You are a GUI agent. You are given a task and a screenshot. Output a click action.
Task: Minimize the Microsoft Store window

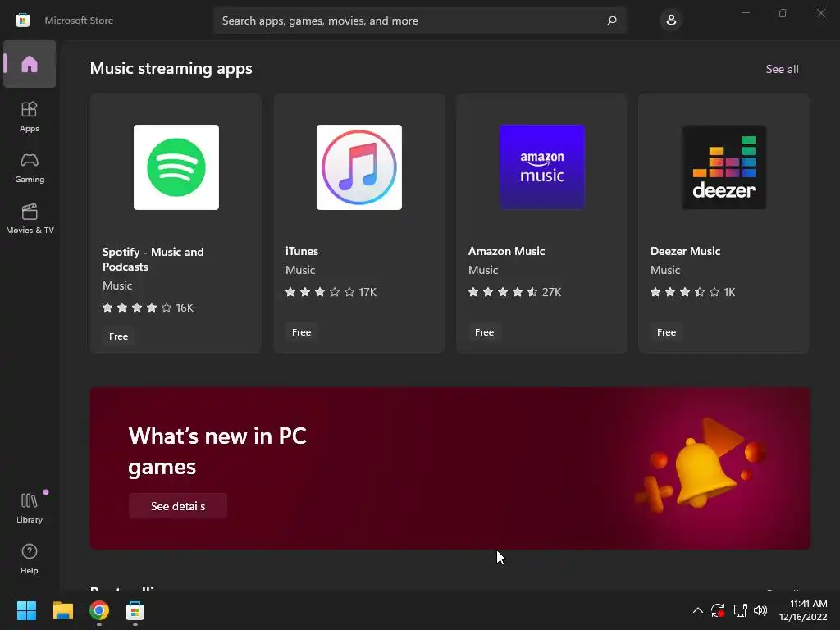point(745,13)
